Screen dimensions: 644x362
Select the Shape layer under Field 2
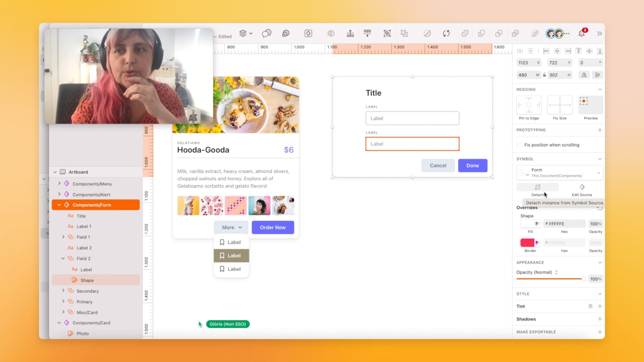point(96,280)
